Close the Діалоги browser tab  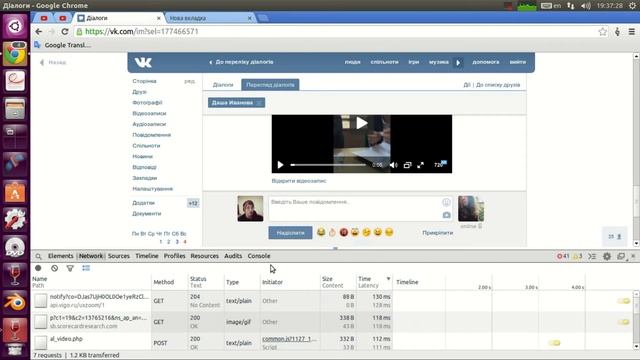[x=159, y=18]
